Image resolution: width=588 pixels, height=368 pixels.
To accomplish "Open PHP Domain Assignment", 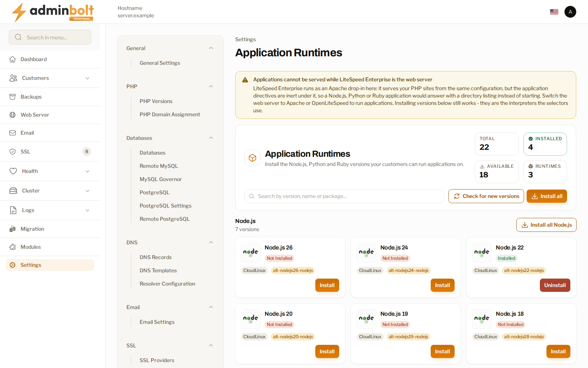I will [x=170, y=114].
